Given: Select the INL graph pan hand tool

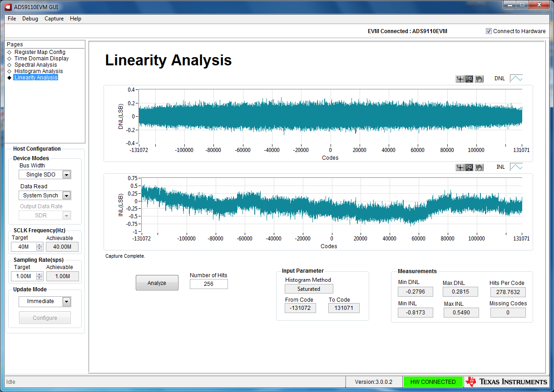Looking at the screenshot, I should tap(479, 167).
